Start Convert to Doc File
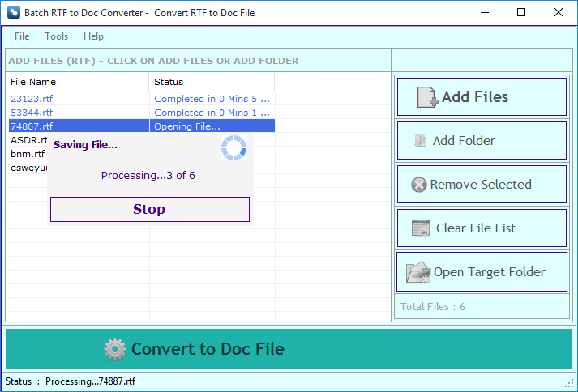The image size is (578, 392). (x=289, y=349)
